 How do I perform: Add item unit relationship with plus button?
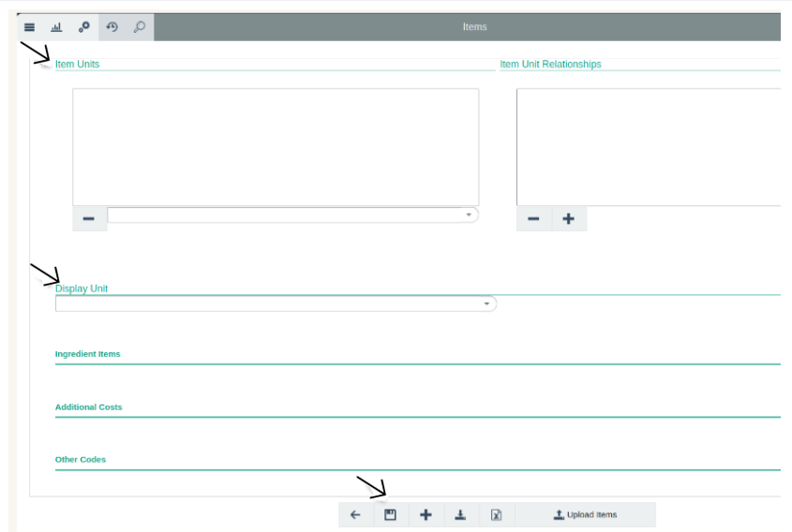(x=569, y=218)
